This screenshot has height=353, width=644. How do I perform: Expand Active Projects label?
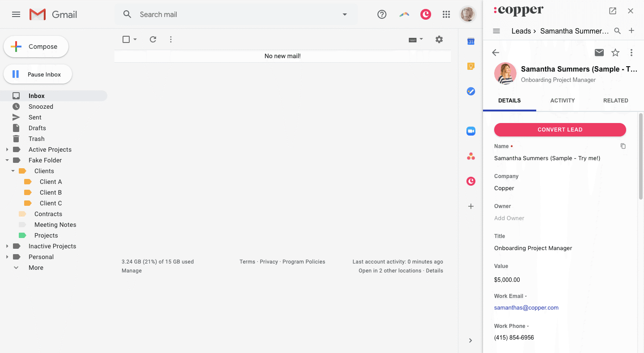click(7, 149)
